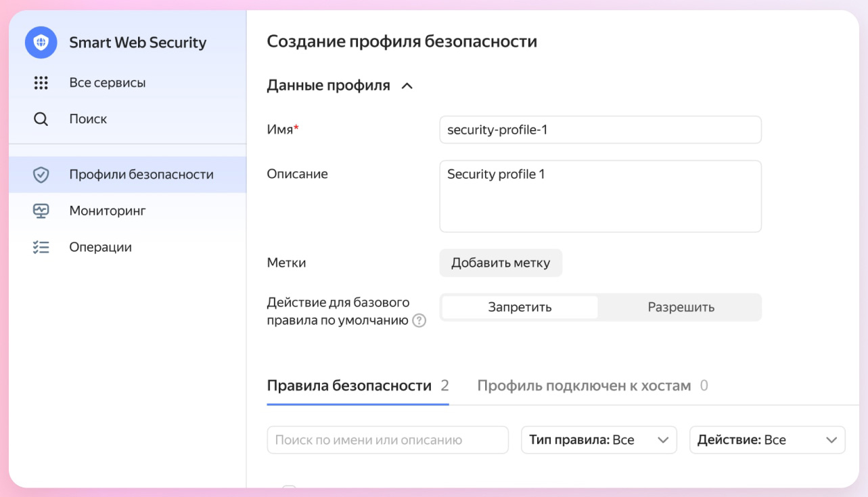Open the Тип правила dropdown
The image size is (868, 497).
[599, 440]
